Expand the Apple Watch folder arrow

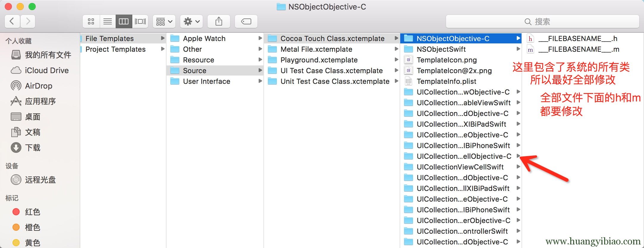[260, 38]
